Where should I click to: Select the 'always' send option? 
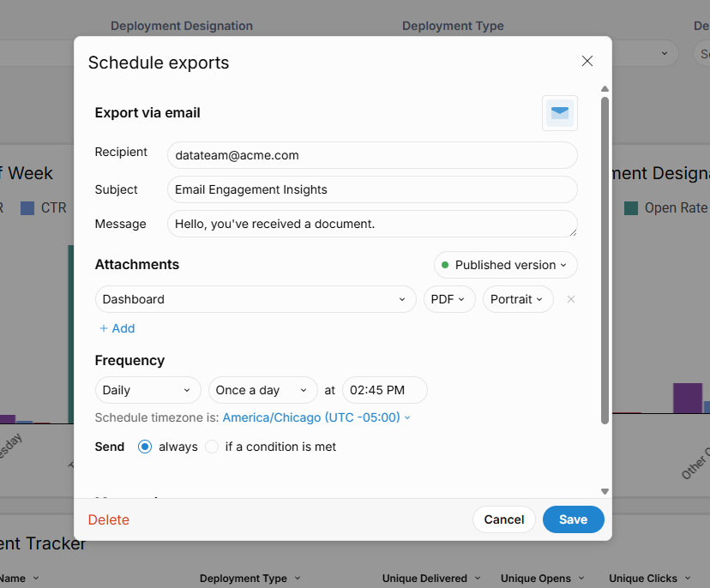tap(145, 447)
